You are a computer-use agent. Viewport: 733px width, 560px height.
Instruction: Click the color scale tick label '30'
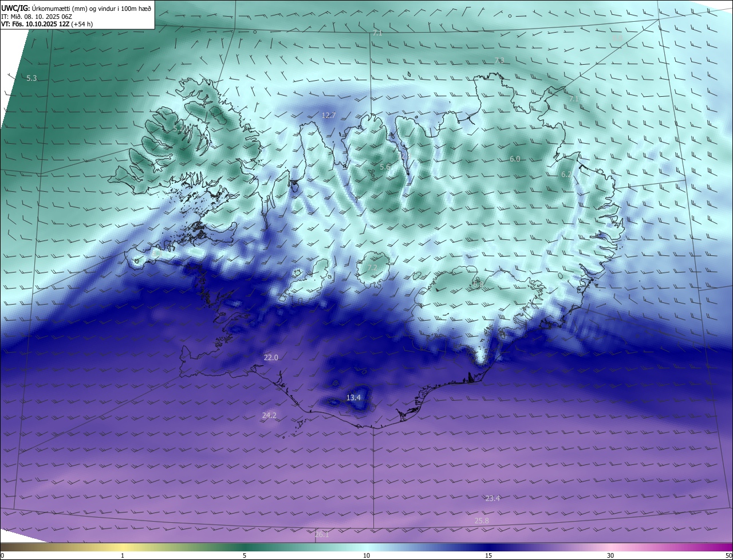[610, 555]
